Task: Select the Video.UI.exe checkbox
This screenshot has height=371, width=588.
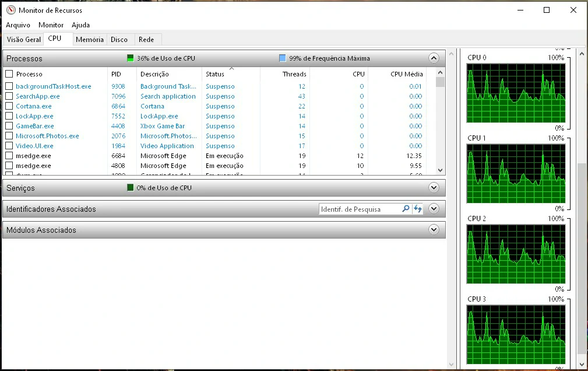Action: [9, 146]
